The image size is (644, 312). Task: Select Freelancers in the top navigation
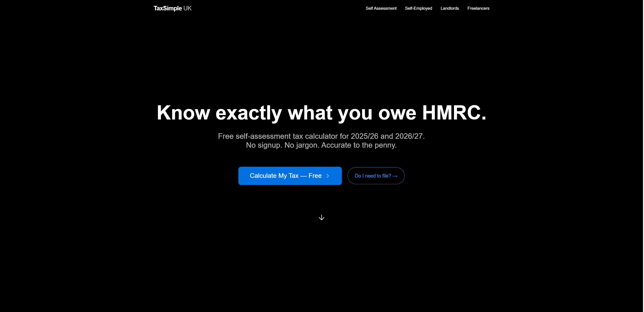[x=479, y=8]
